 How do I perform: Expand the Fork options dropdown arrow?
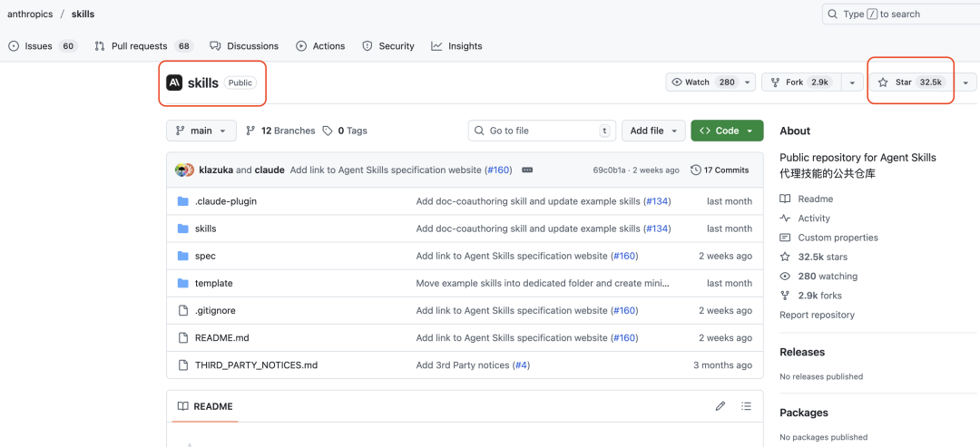(x=852, y=83)
